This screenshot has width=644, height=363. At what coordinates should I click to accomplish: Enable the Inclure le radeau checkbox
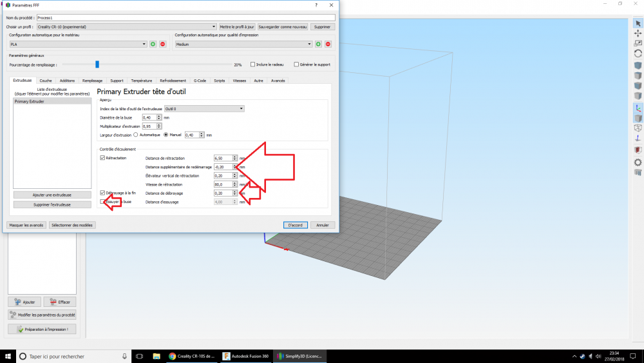252,64
